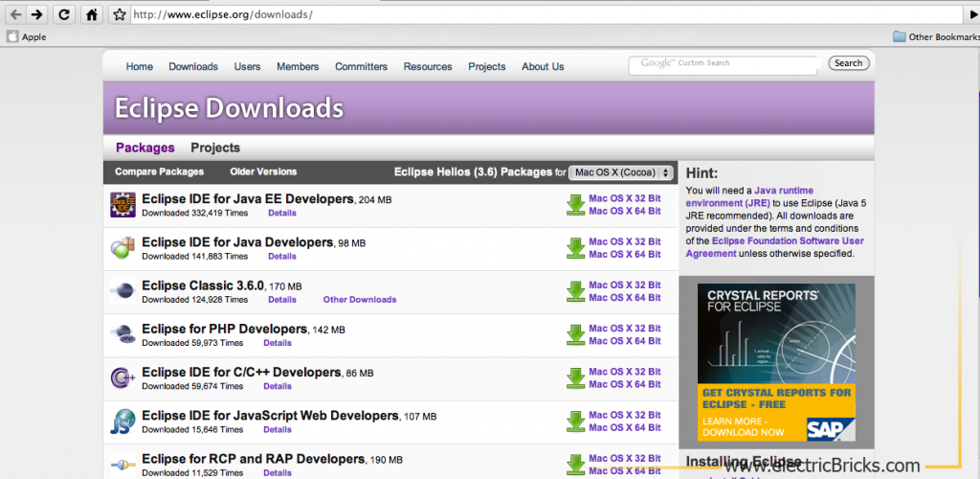Download PHP Developers Mac OS X 64 Bit
This screenshot has height=479, width=980.
coord(624,341)
